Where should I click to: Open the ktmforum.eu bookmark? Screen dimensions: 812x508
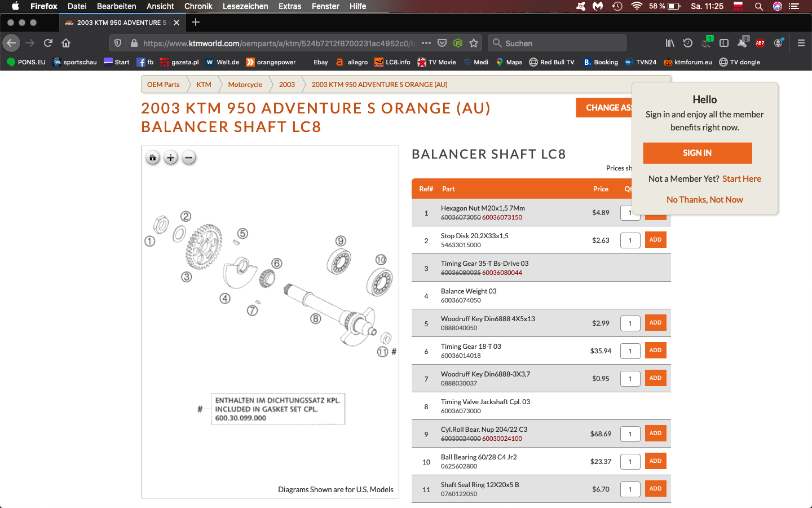click(x=688, y=62)
